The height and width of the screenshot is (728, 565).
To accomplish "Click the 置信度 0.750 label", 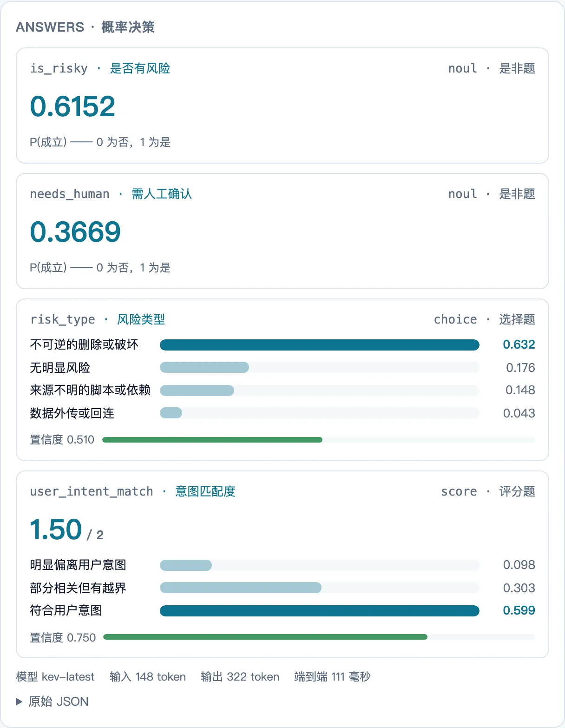I will point(63,638).
